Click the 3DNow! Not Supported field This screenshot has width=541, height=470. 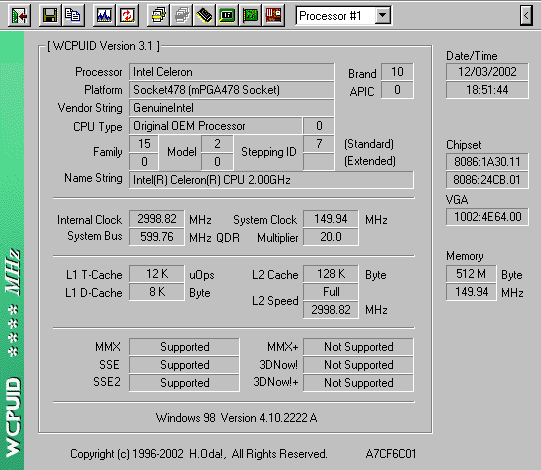click(358, 365)
